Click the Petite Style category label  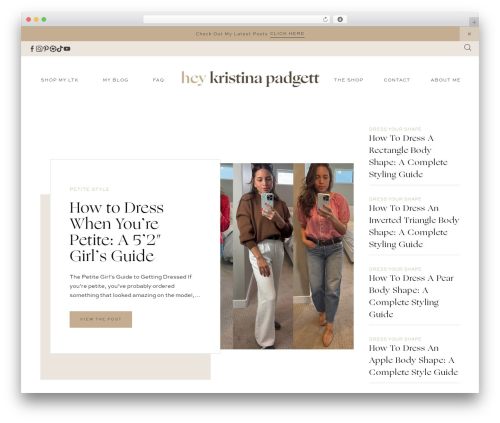(89, 189)
